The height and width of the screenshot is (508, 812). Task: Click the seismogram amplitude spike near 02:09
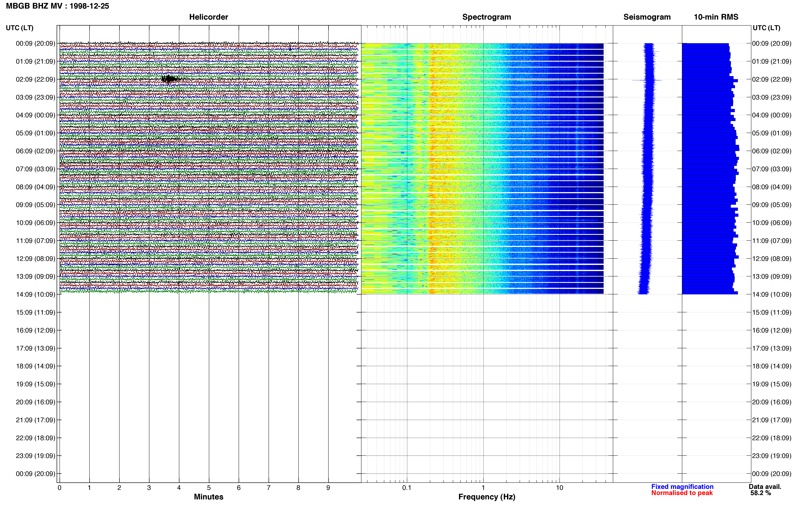click(647, 80)
